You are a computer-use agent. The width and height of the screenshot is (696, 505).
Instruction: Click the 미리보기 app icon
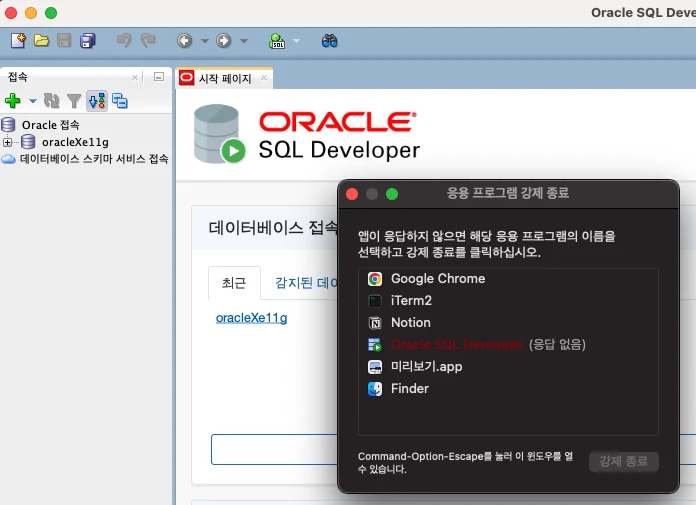[x=375, y=367]
